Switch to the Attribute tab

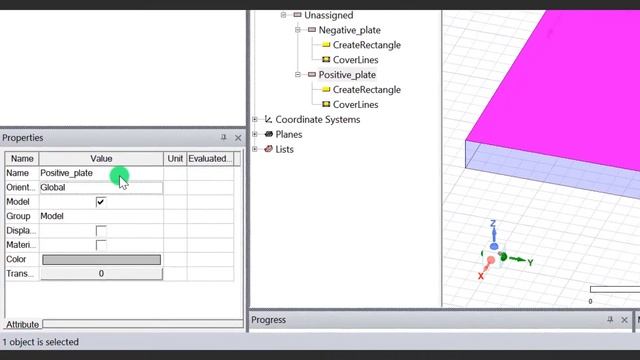pyautogui.click(x=22, y=324)
